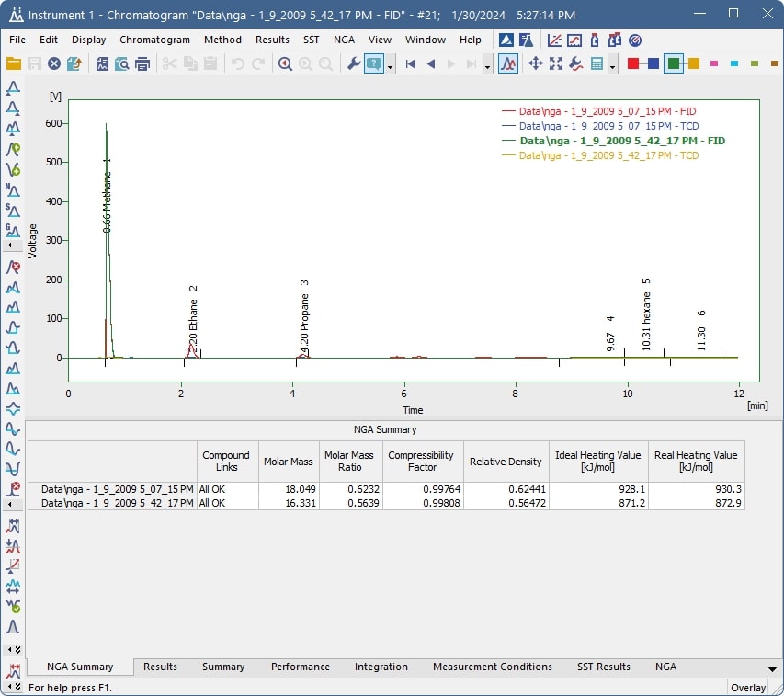Image resolution: width=784 pixels, height=696 pixels.
Task: Click the Print preview icon
Action: pyautogui.click(x=122, y=63)
